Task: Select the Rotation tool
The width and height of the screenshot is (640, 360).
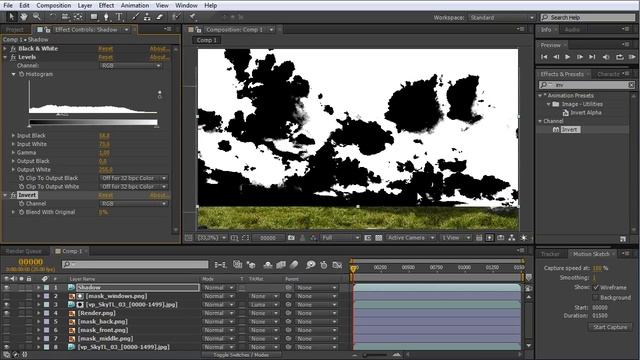Action: pyautogui.click(x=53, y=17)
